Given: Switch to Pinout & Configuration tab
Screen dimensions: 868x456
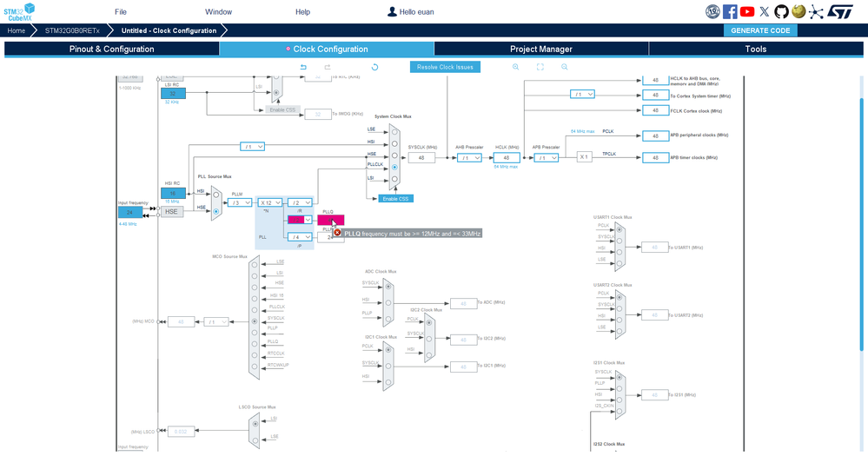Looking at the screenshot, I should tap(112, 50).
